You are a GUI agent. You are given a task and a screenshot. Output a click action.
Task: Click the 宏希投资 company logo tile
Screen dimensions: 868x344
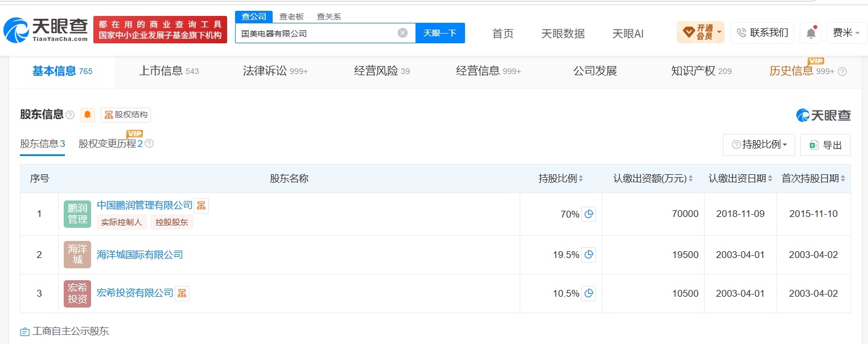(x=77, y=293)
